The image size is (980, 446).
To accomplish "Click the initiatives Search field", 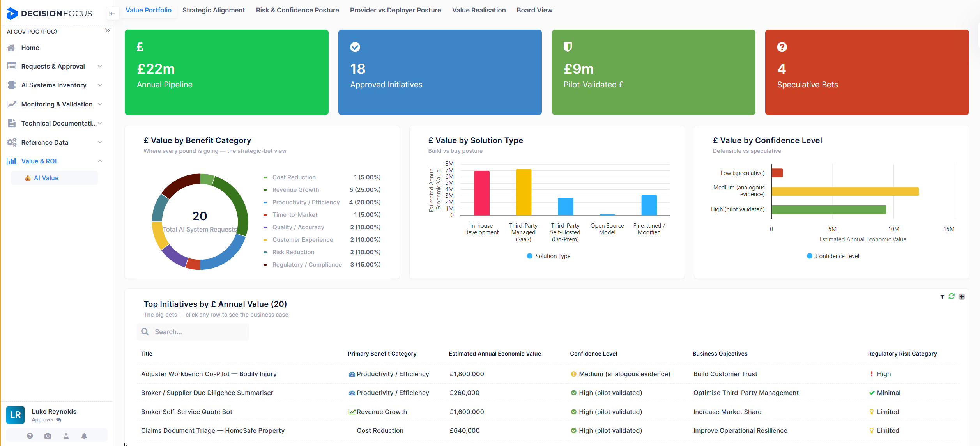I will coord(193,332).
